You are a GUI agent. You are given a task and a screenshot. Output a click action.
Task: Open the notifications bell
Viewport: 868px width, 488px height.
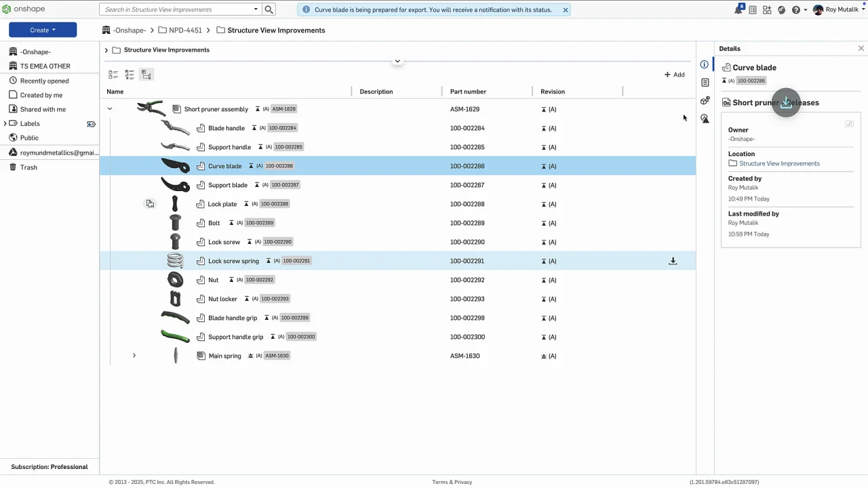[x=738, y=10]
